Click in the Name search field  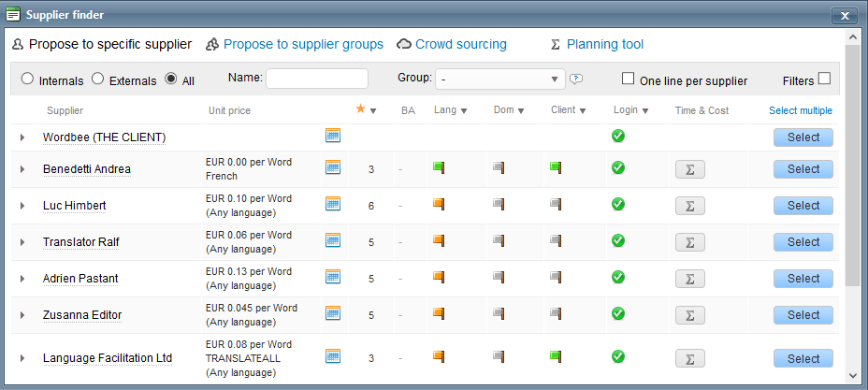(x=317, y=79)
